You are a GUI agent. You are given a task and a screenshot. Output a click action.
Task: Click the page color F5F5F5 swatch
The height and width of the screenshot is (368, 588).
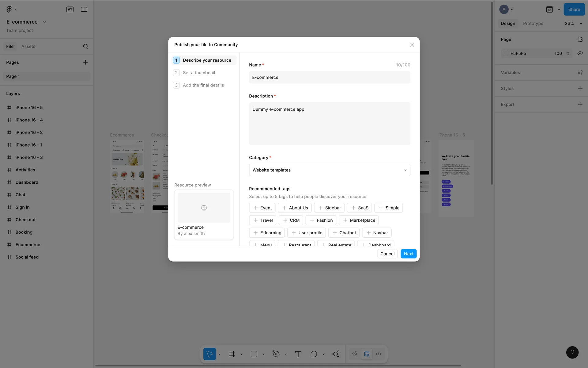pyautogui.click(x=506, y=53)
